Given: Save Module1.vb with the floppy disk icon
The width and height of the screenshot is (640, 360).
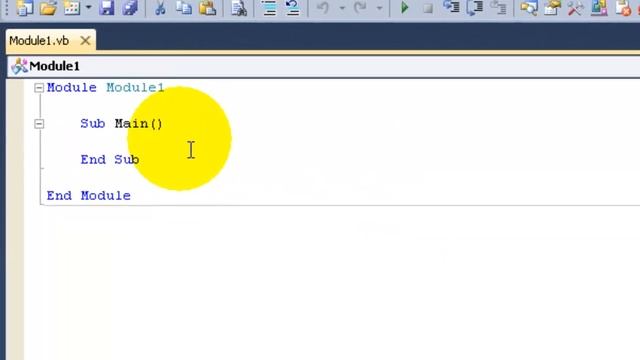Looking at the screenshot, I should (x=107, y=7).
